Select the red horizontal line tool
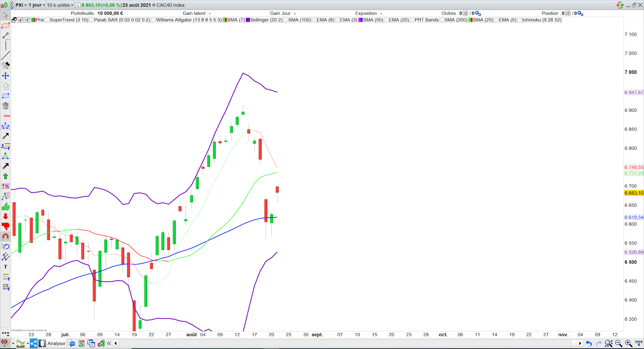Image resolution: width=644 pixels, height=349 pixels. 6,116
